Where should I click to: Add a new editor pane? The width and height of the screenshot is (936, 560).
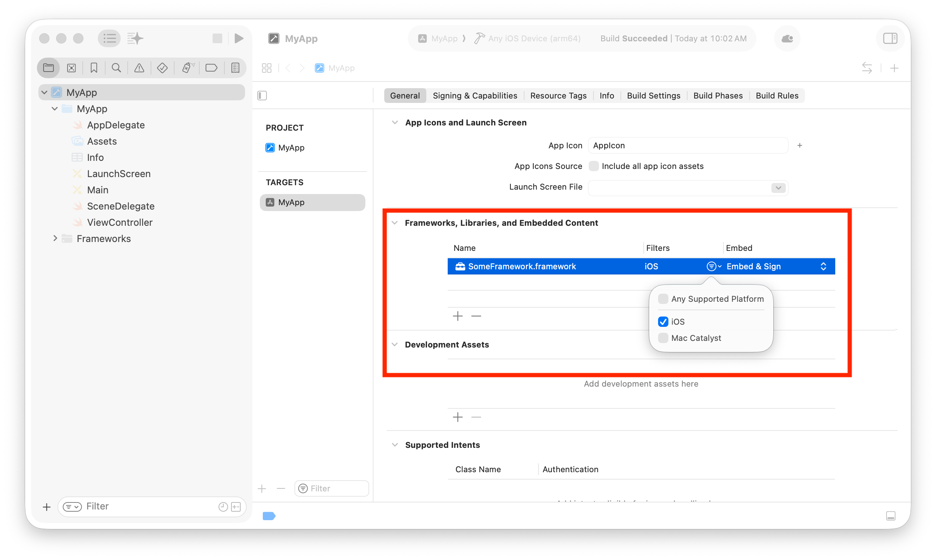894,68
